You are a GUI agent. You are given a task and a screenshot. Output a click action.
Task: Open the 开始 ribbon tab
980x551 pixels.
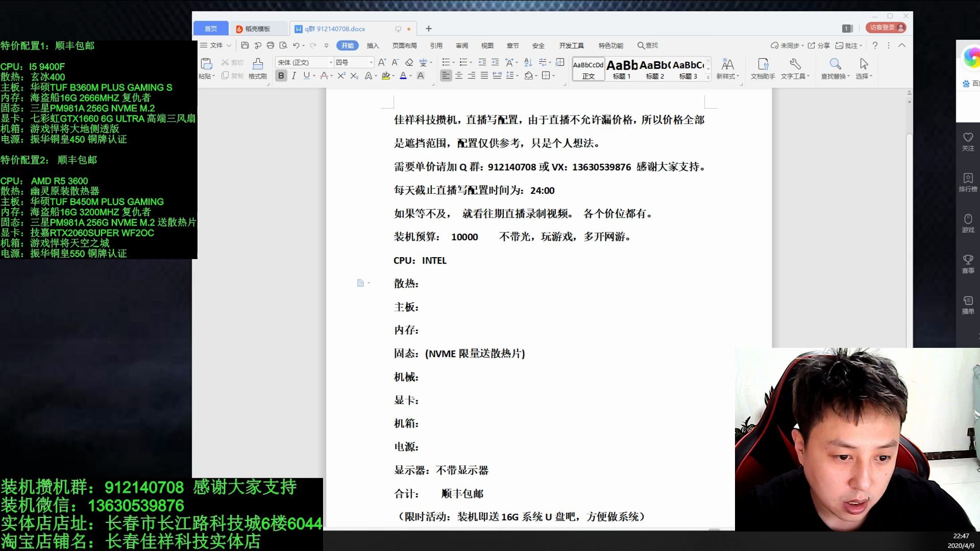(x=347, y=45)
